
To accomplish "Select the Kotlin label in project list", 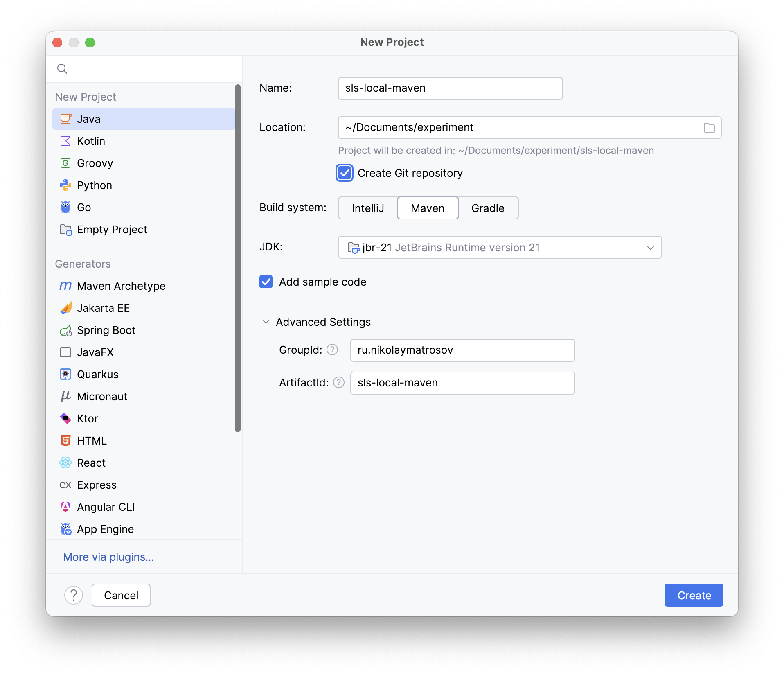I will click(x=91, y=141).
